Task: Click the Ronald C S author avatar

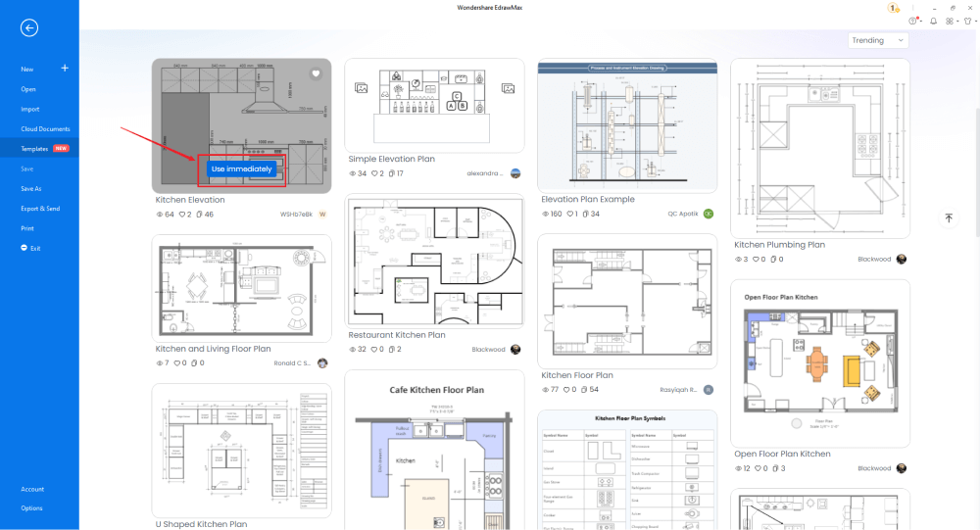Action: 322,363
